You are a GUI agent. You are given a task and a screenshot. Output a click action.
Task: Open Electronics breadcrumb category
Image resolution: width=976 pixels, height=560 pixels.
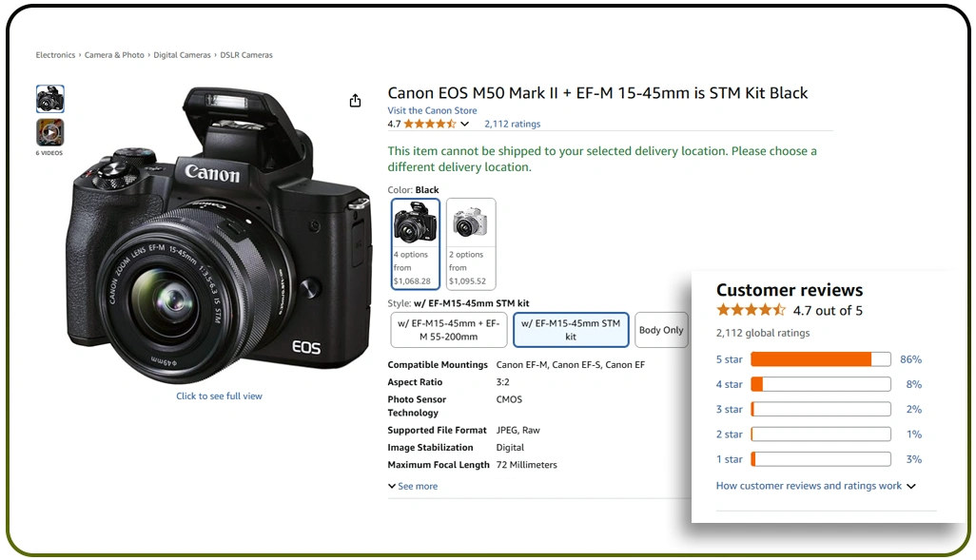[55, 55]
